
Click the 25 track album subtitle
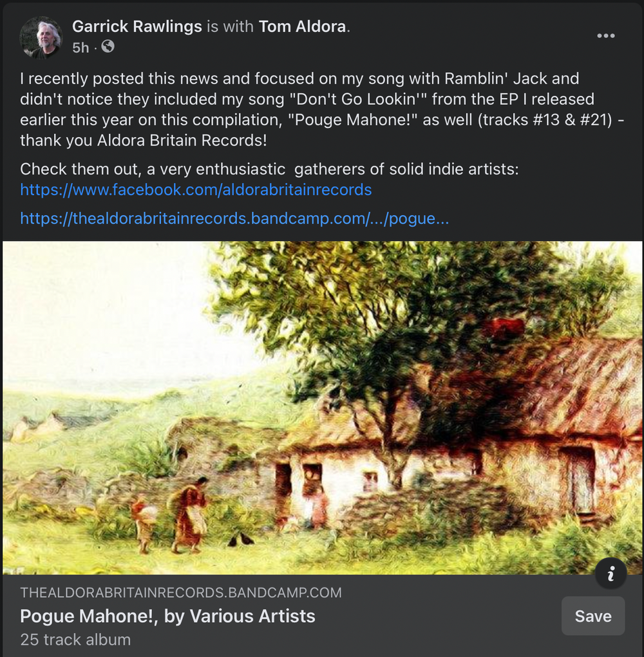click(x=75, y=640)
